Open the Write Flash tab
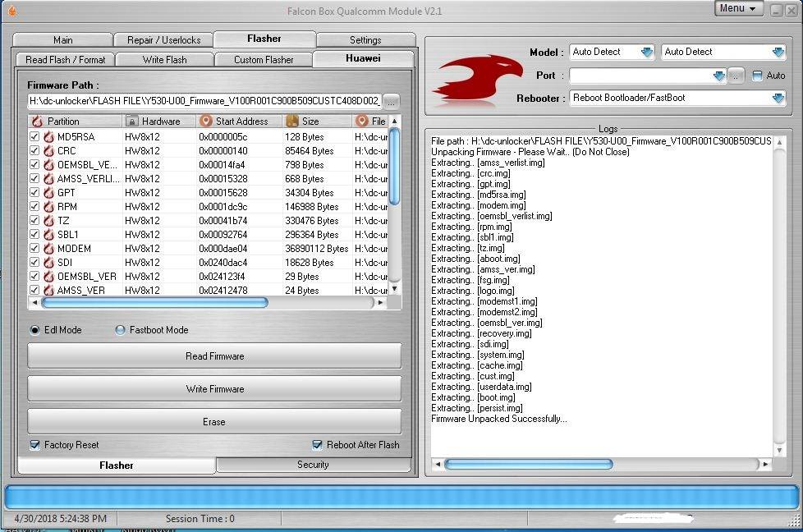 [164, 59]
